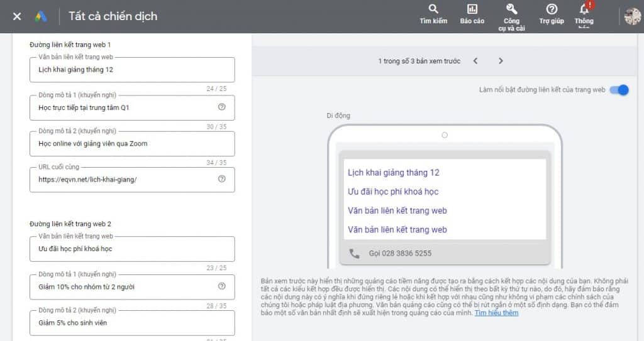This screenshot has width=644, height=341.
Task: Open the Google Ads logo home
Action: (41, 16)
